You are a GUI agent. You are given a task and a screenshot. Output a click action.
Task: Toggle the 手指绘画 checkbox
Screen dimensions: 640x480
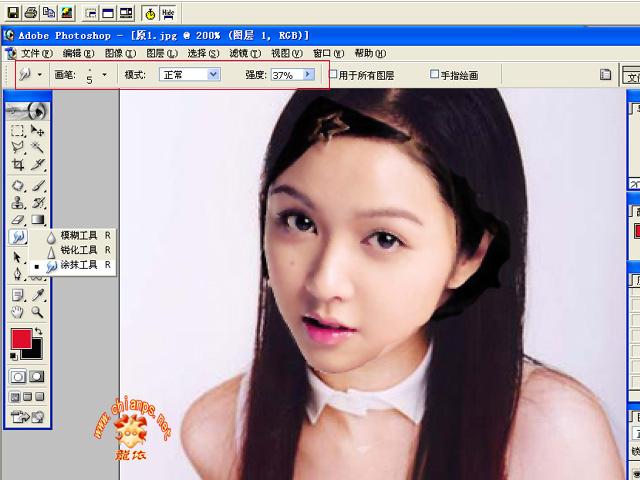click(x=434, y=74)
